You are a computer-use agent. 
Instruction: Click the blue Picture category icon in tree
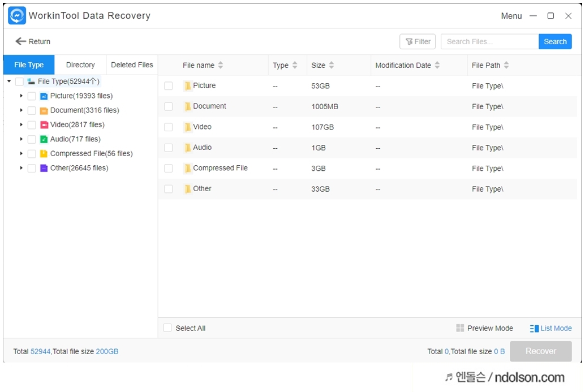[x=44, y=96]
